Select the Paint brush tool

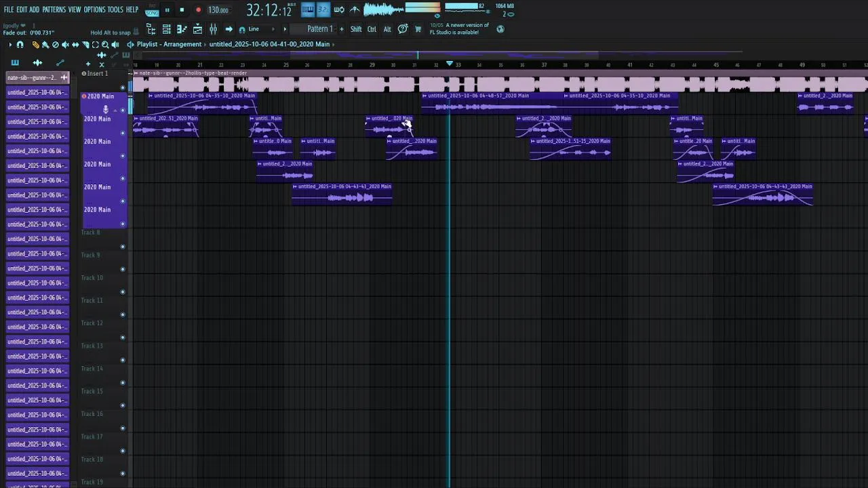(45, 45)
